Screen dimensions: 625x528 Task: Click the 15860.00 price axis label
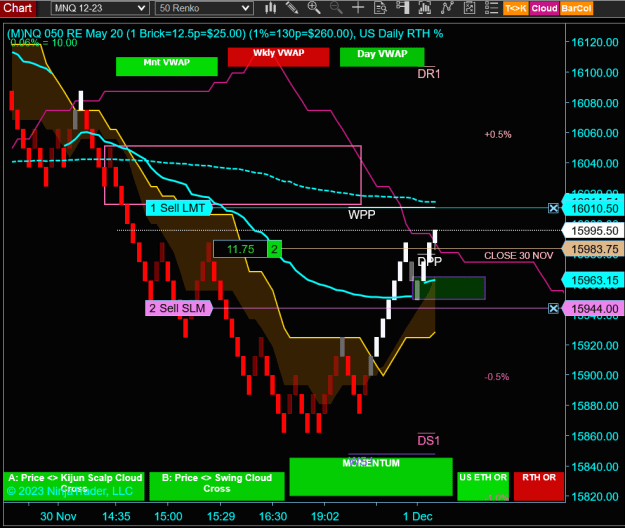coord(595,436)
